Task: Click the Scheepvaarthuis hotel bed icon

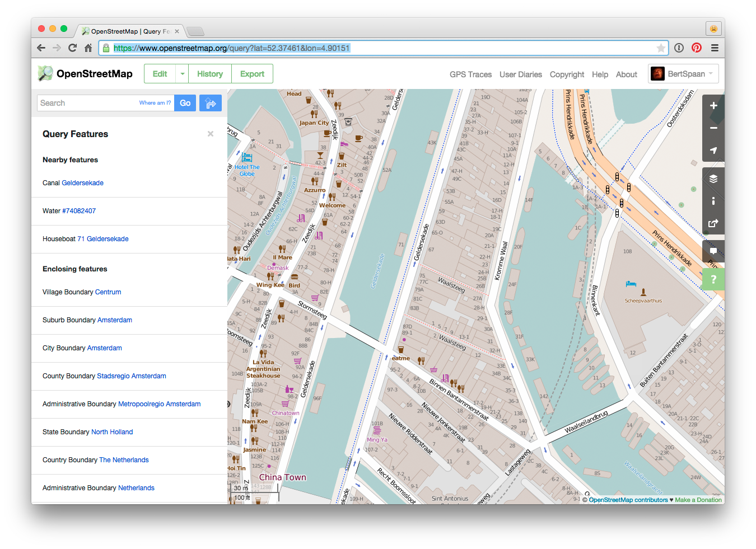Action: (631, 284)
